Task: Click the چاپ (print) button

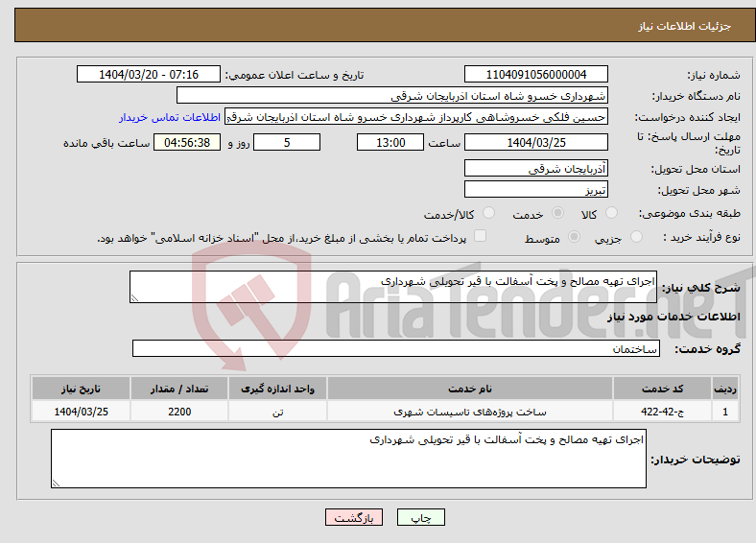Action: 421,517
